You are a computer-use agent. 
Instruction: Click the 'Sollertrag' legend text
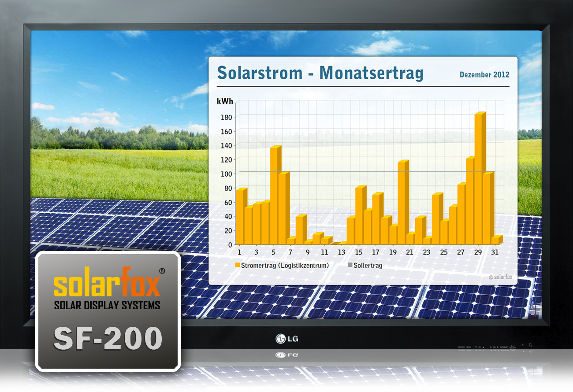click(368, 266)
